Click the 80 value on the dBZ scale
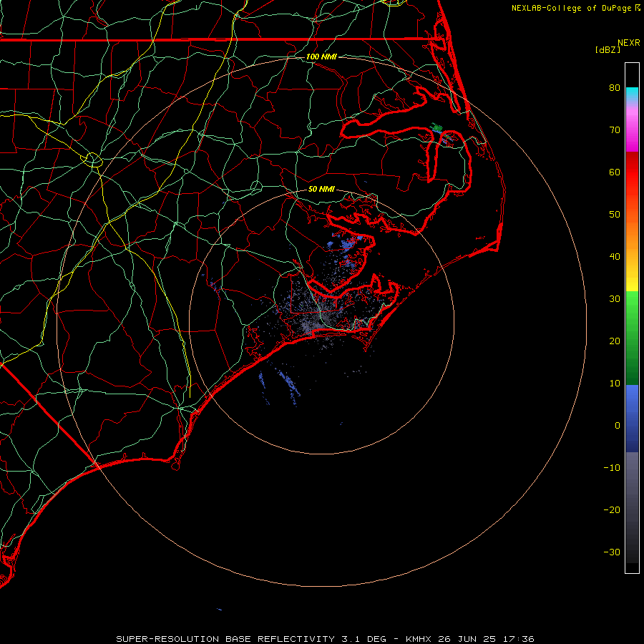The image size is (644, 644). (x=615, y=87)
